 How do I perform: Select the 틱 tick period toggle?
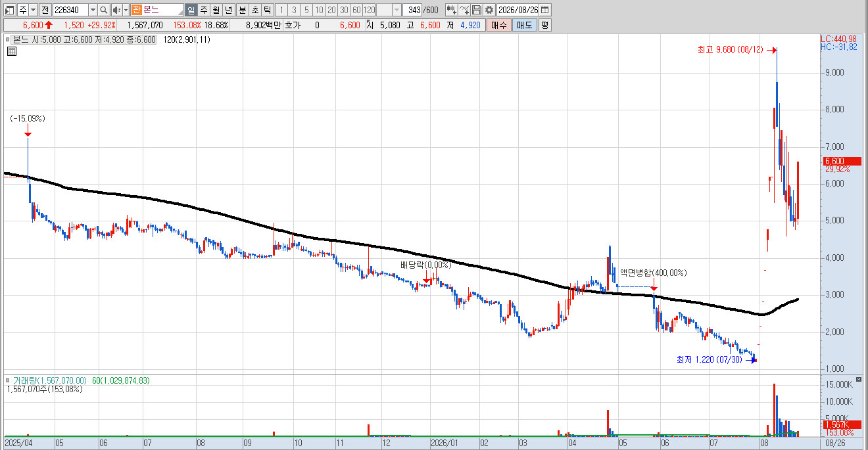tap(267, 10)
